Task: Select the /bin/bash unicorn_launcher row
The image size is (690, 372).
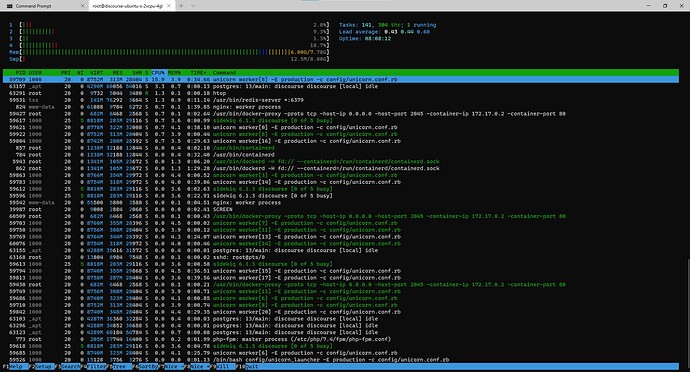Action: [x=341, y=360]
